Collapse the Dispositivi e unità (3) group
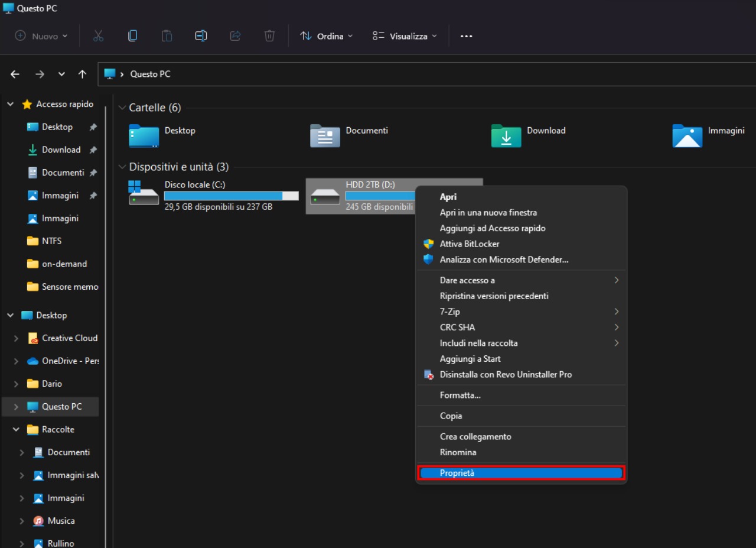Viewport: 756px width, 548px height. (x=122, y=167)
